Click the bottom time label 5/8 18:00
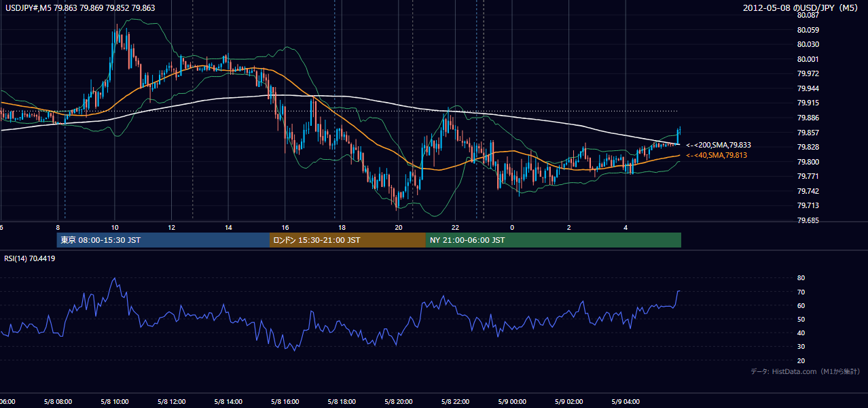Screen dimensions: 868x408 tap(342, 402)
